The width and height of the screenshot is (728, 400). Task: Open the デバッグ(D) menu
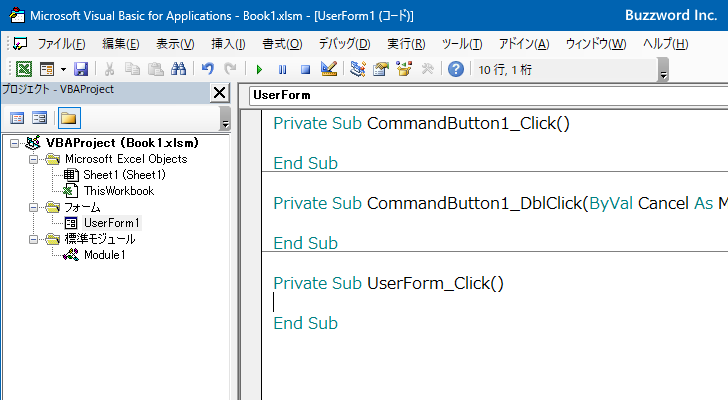[x=344, y=44]
